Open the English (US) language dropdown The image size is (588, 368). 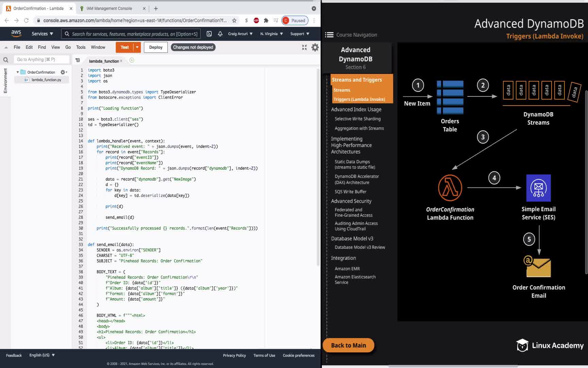click(42, 355)
